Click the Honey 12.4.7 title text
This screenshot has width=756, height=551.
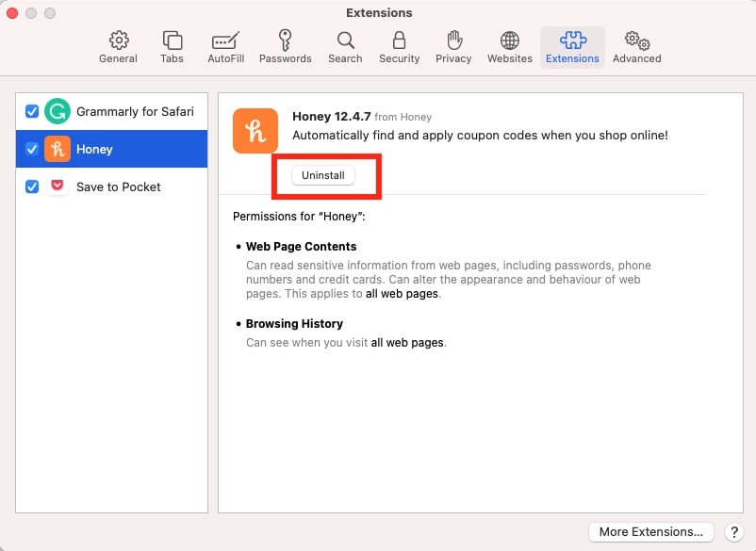coord(331,117)
